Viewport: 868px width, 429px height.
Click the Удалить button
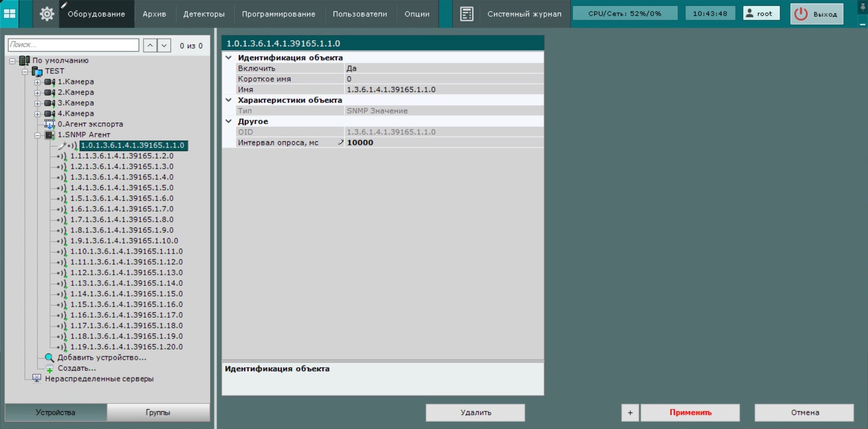[475, 412]
